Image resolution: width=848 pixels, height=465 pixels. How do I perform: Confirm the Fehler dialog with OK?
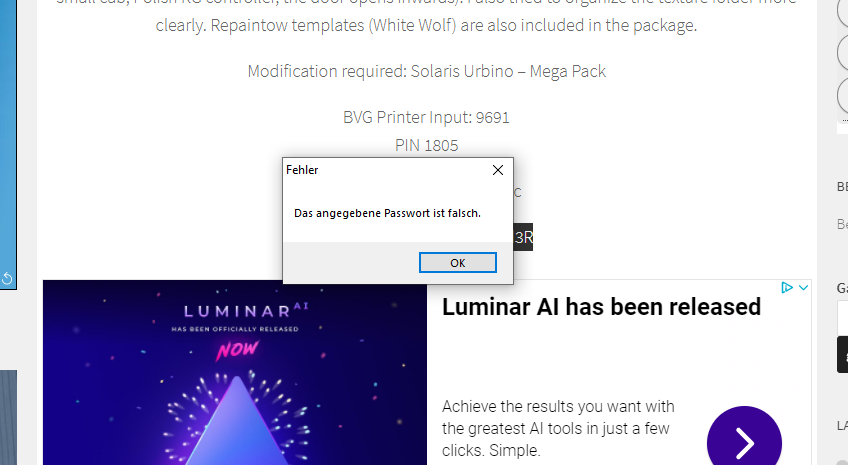458,263
